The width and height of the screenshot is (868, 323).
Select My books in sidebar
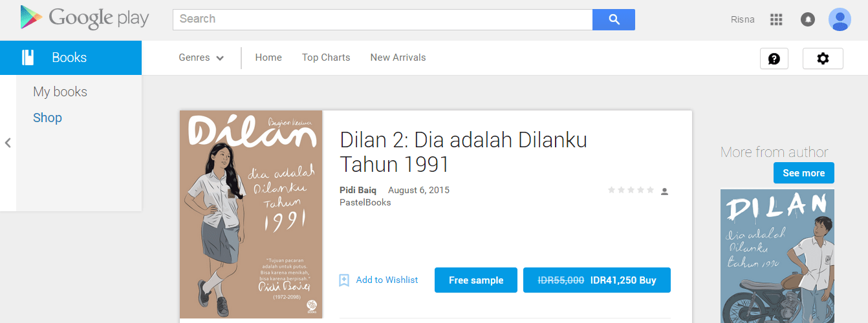pyautogui.click(x=60, y=92)
